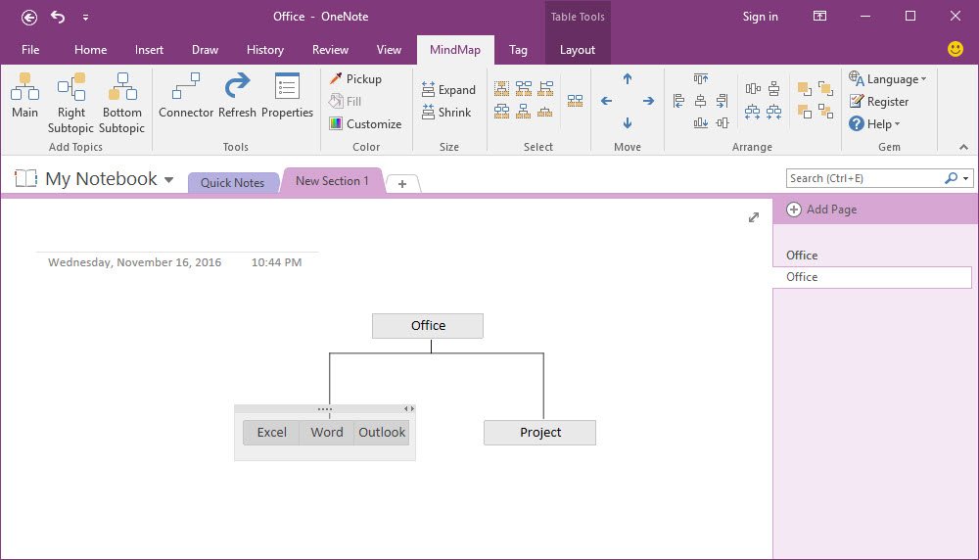The width and height of the screenshot is (979, 560).
Task: Click the page date Wednesday, November 16, 2016
Action: point(135,262)
